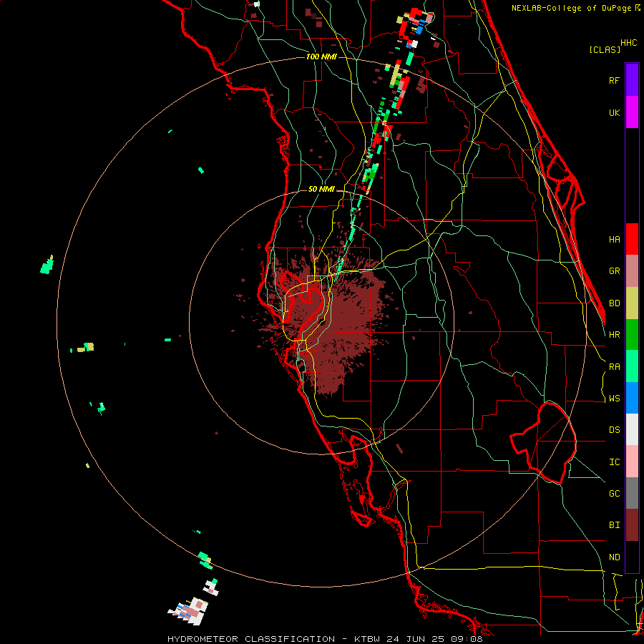Click the 50 NMI range ring label

pyautogui.click(x=321, y=189)
